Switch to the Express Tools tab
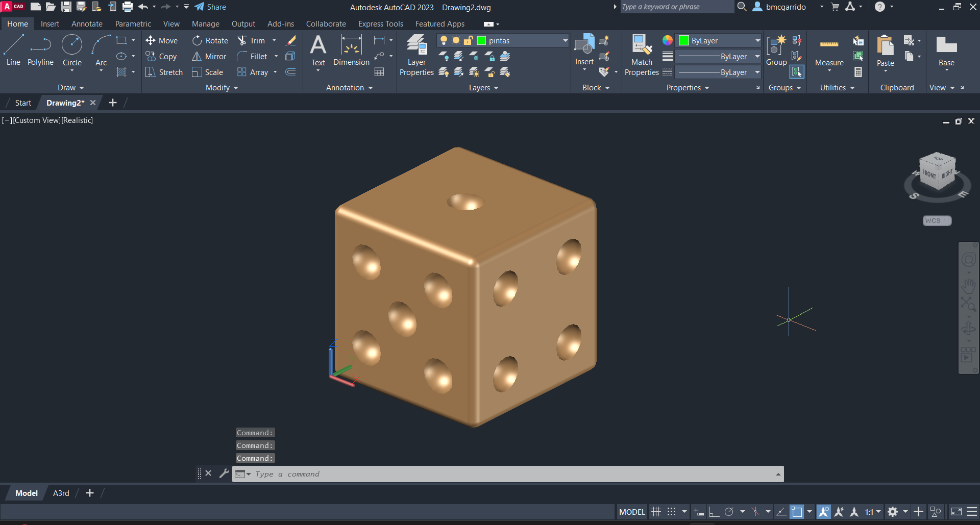The image size is (980, 525). (x=380, y=24)
